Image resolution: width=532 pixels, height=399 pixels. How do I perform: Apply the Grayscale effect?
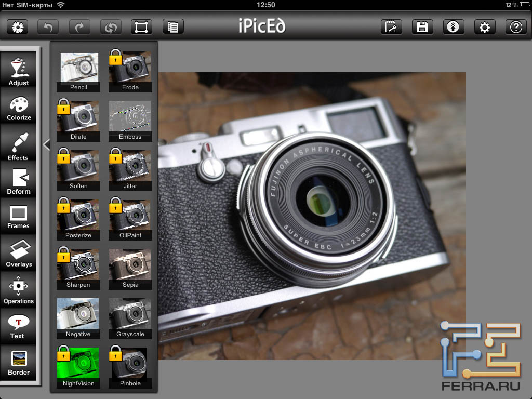(x=130, y=318)
